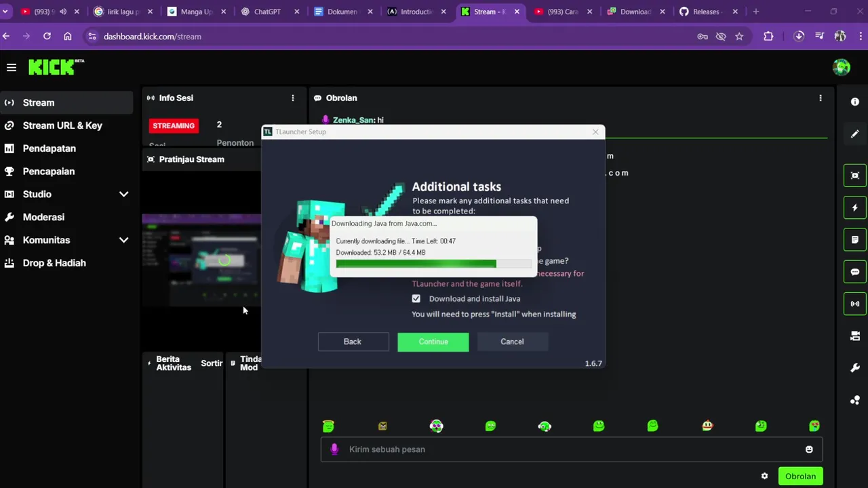Open chat settings gear icon

pyautogui.click(x=765, y=476)
